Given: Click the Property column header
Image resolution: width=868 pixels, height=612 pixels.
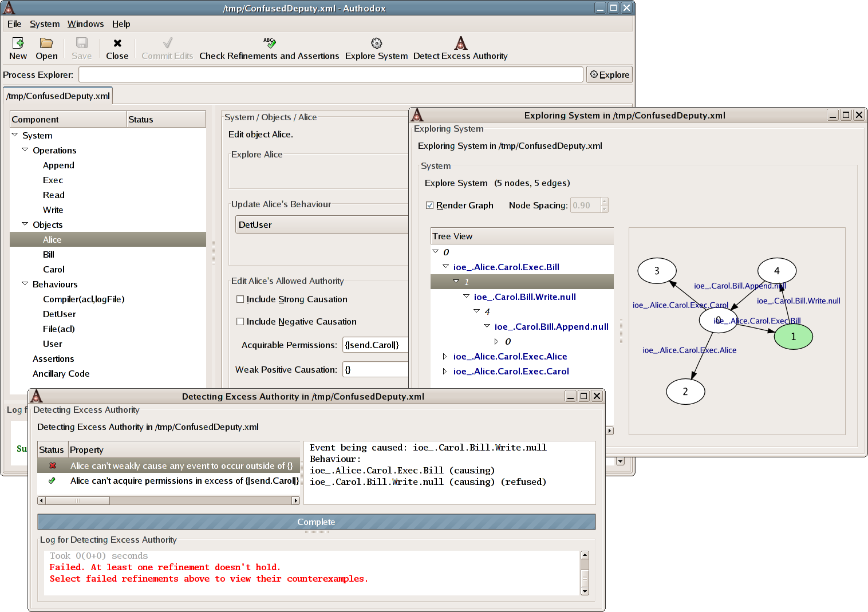Looking at the screenshot, I should tap(184, 449).
